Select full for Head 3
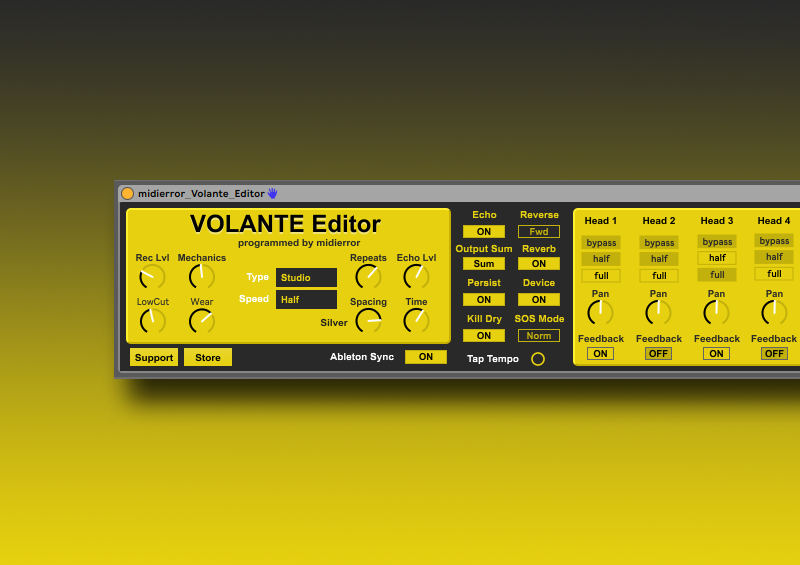The image size is (800, 565). [x=717, y=275]
